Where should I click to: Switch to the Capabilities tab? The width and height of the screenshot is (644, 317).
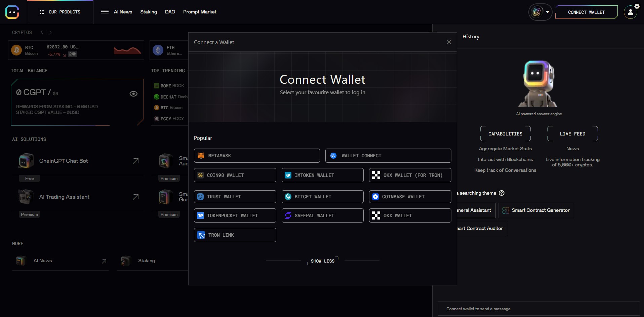[x=506, y=134]
